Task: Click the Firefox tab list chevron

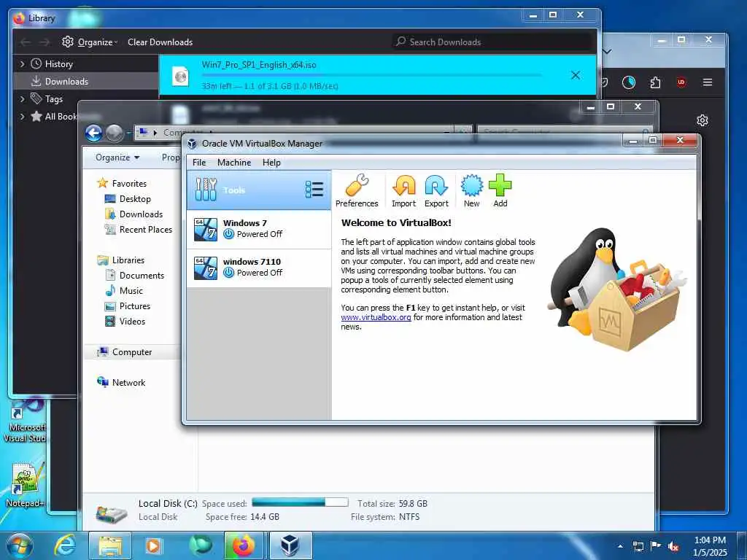Action: tap(608, 51)
